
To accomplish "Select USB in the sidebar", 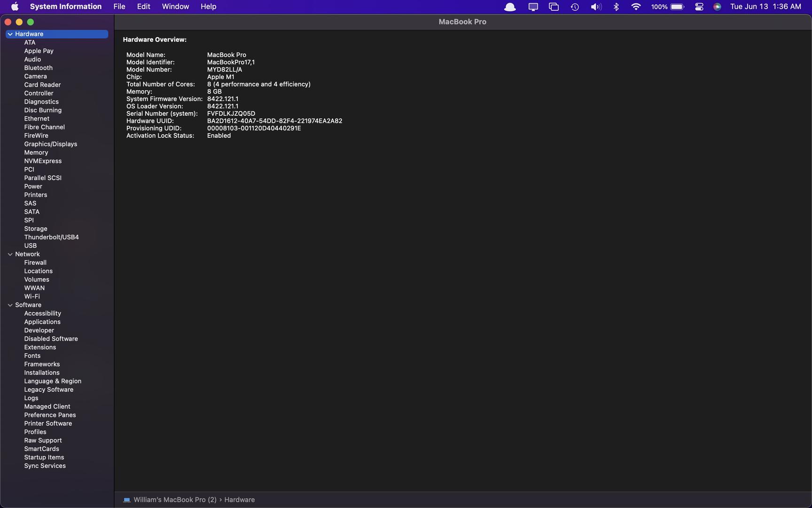I will 30,246.
